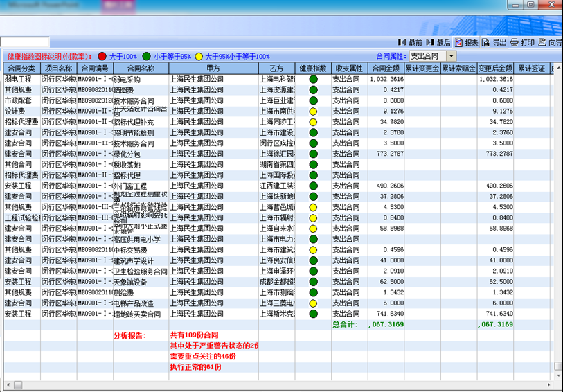Click yellow health indicator for 招标代理补充 row
This screenshot has height=392, width=563.
313,122
